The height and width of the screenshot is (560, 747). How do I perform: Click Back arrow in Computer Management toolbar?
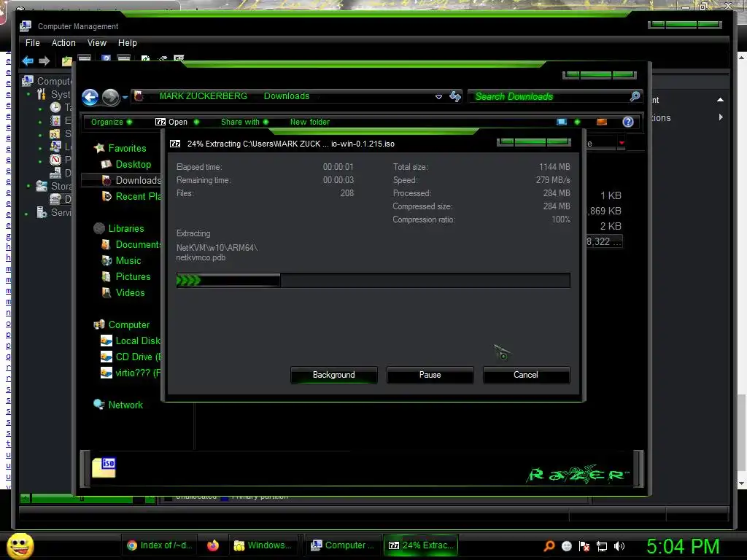pyautogui.click(x=28, y=61)
